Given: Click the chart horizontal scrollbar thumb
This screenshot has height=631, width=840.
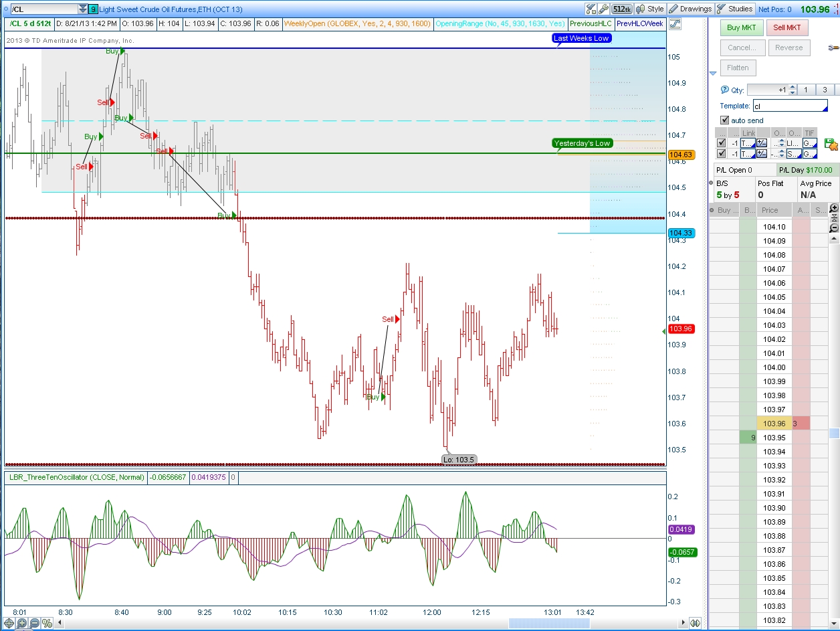Looking at the screenshot, I should click(549, 623).
